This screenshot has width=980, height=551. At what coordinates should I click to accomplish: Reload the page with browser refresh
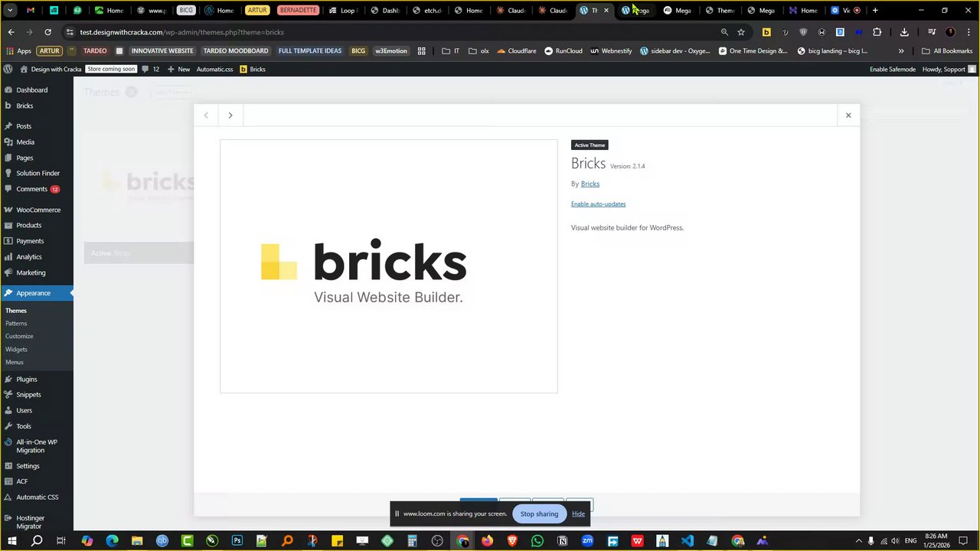click(47, 32)
